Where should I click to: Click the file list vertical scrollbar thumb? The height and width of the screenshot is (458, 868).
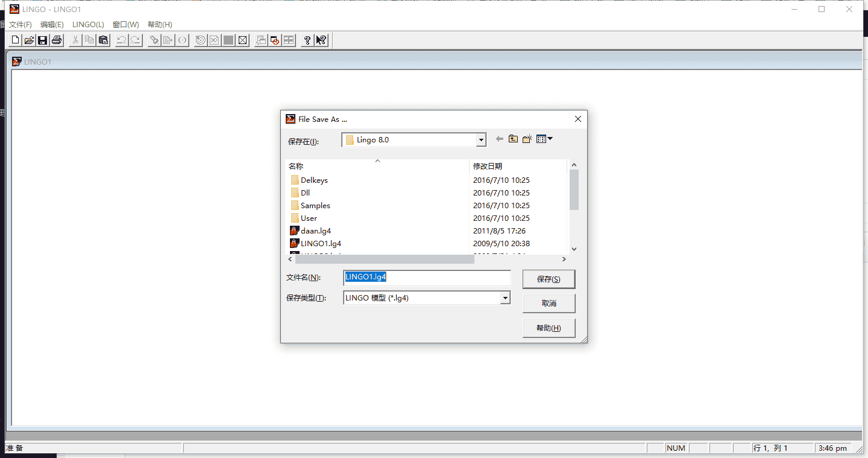pos(574,189)
